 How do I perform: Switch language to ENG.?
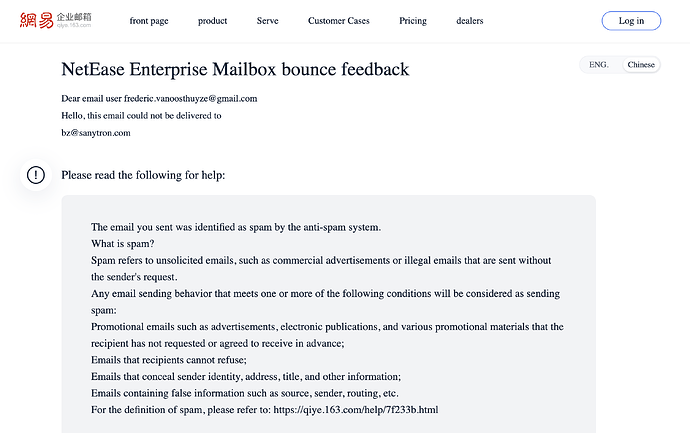599,65
